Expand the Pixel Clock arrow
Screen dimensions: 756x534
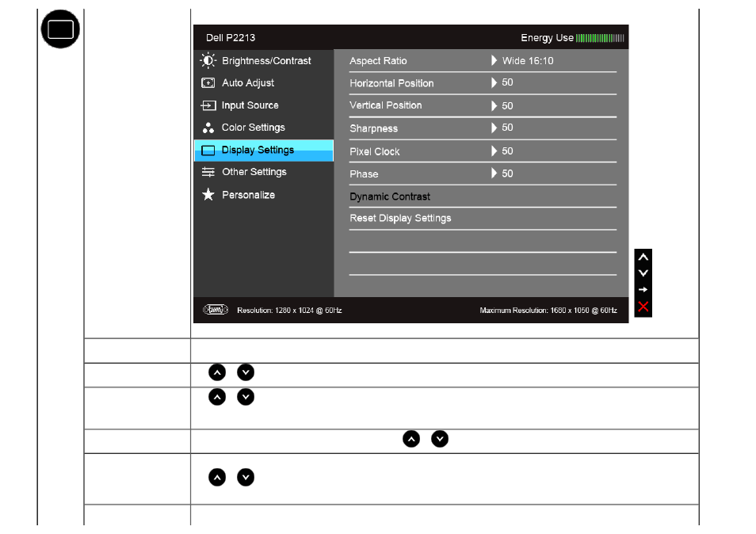pos(494,151)
